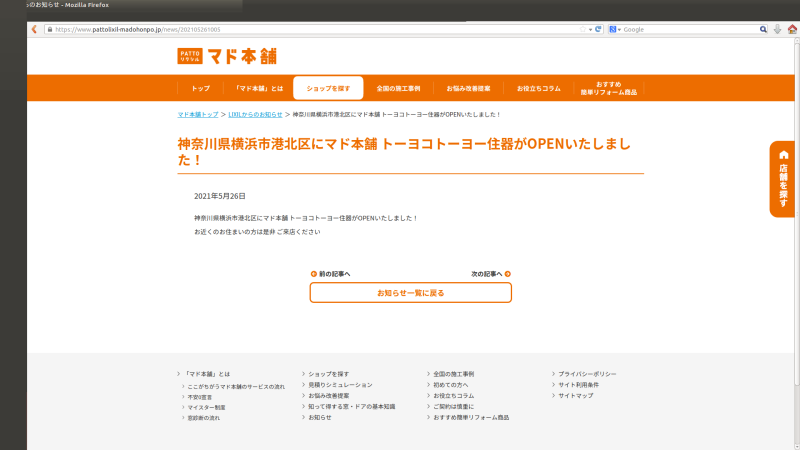The height and width of the screenshot is (450, 800).
Task: Click footer link サイトマップ
Action: [576, 395]
